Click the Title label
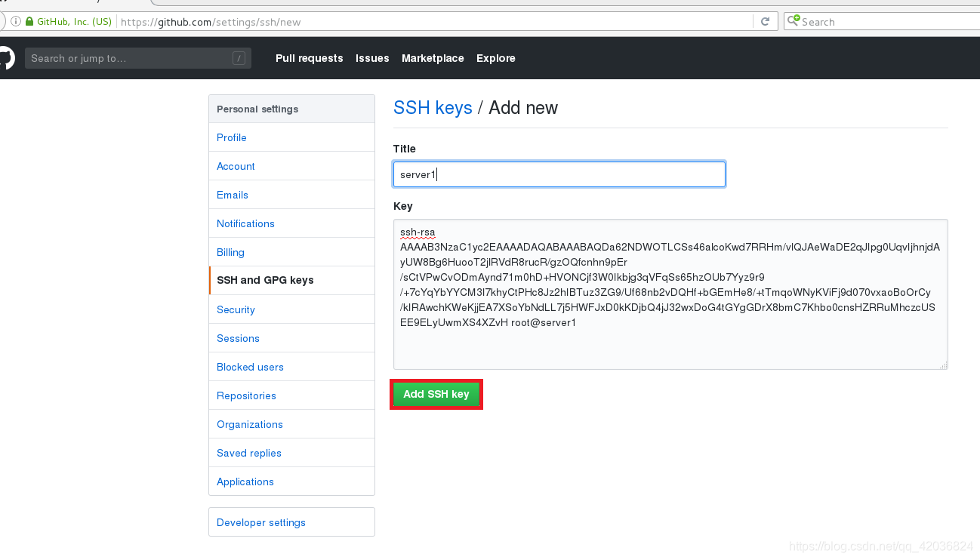This screenshot has width=980, height=560. (x=405, y=149)
